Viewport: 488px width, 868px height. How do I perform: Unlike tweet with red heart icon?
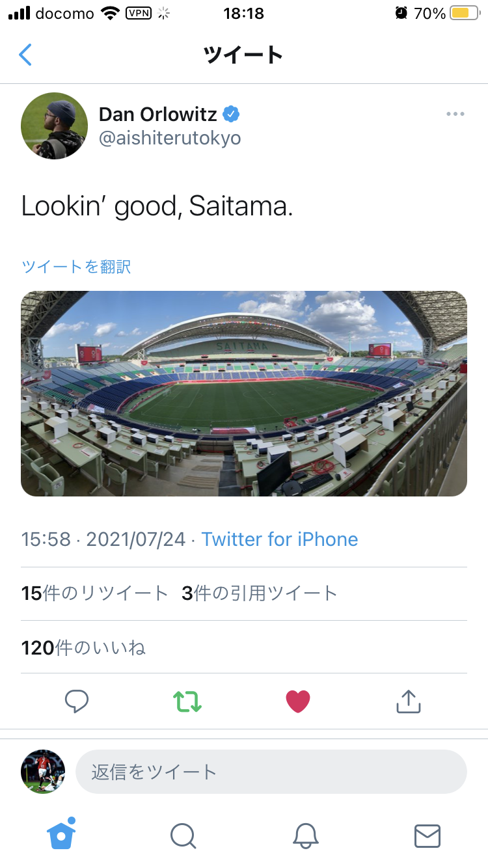298,701
